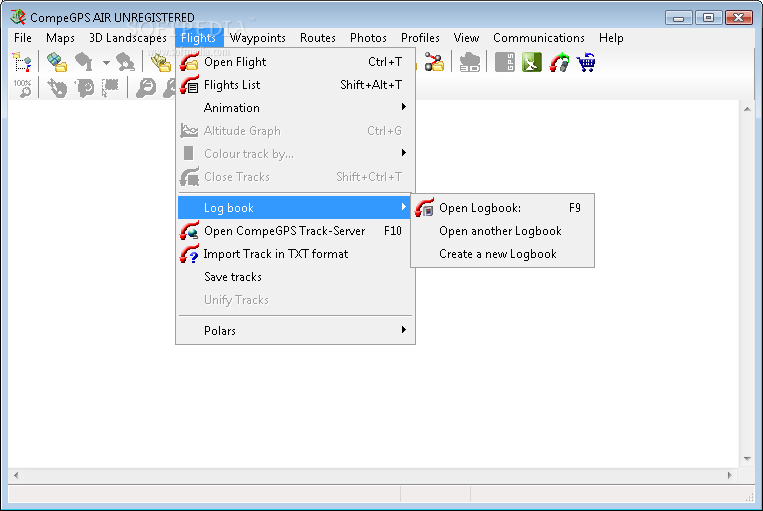Click the horizontal scrollbar left arrow
The width and height of the screenshot is (763, 511).
click(x=16, y=475)
